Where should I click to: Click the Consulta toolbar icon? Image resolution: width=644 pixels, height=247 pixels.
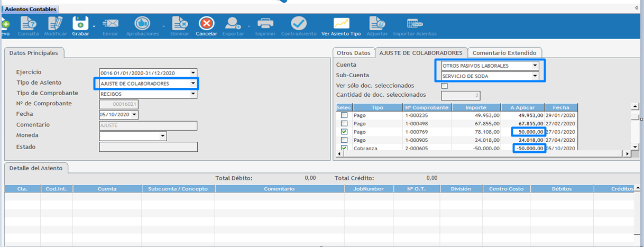coord(28,23)
